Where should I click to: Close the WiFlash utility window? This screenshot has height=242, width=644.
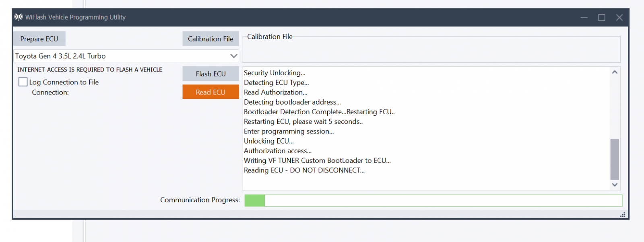coord(619,17)
